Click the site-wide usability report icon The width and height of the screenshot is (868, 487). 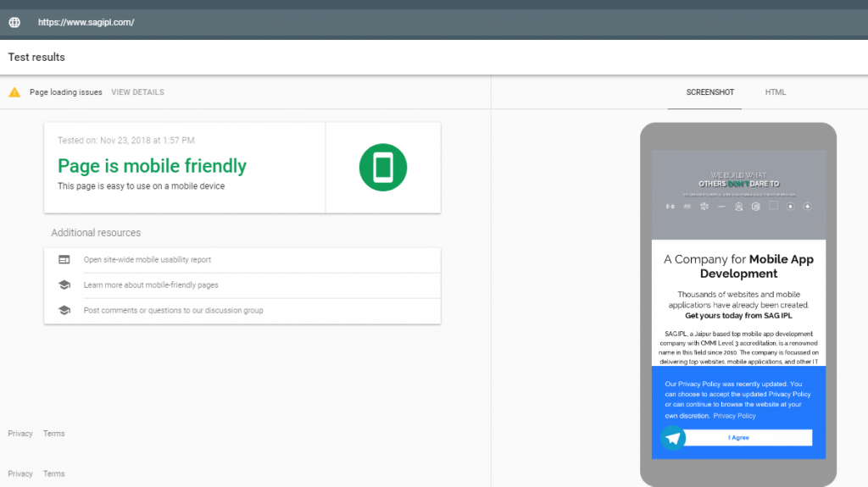coord(64,260)
